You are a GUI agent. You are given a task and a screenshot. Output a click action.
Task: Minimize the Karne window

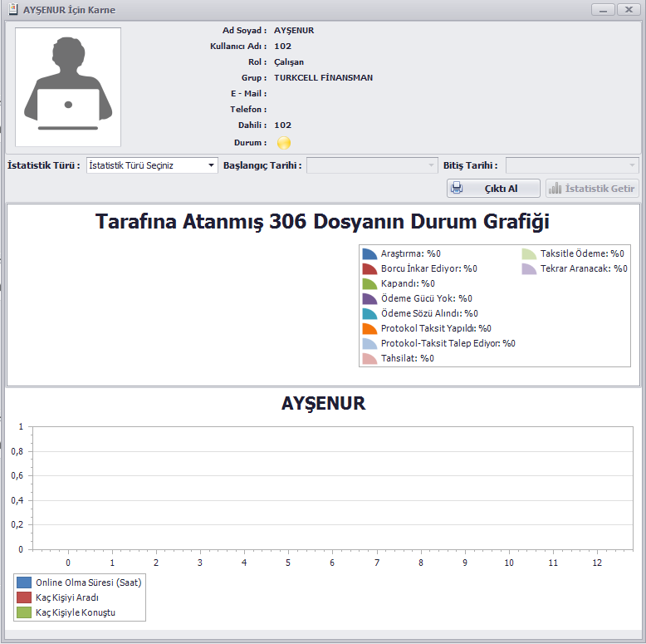coord(603,9)
